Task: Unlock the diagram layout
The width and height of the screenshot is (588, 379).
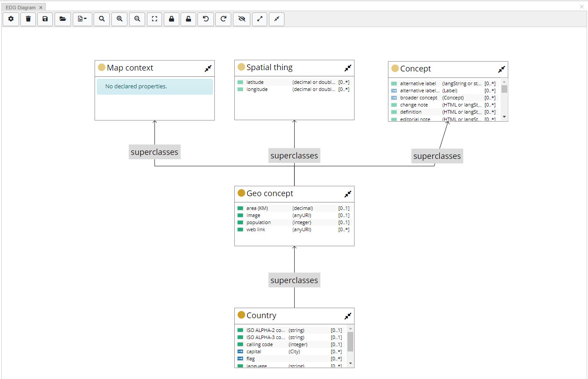Action: (188, 19)
